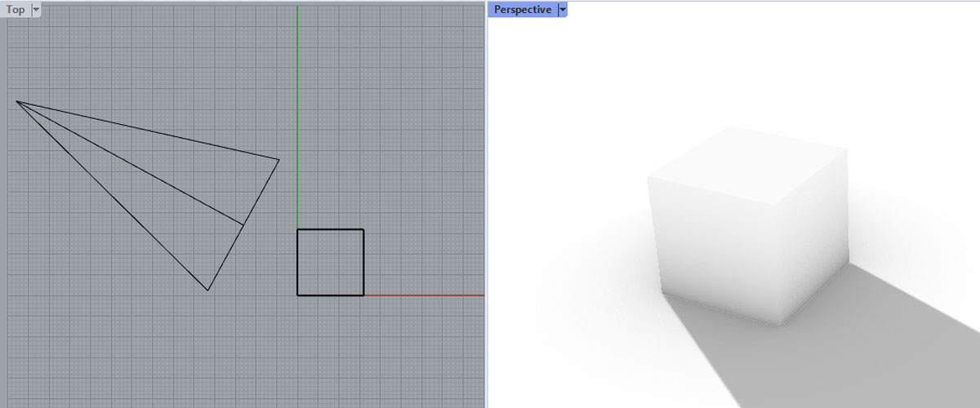Expand the Perspective viewport dropdown arrow
This screenshot has width=980, height=408.
pyautogui.click(x=562, y=10)
